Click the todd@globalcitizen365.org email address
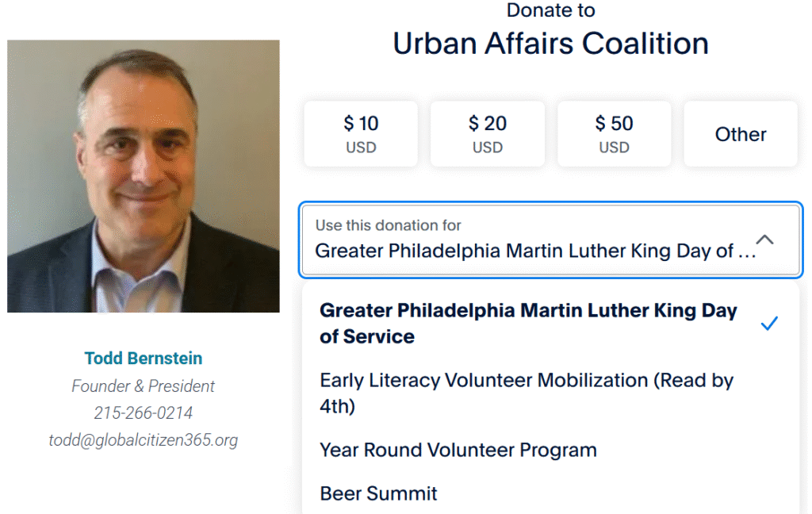This screenshot has height=514, width=812. point(144,440)
